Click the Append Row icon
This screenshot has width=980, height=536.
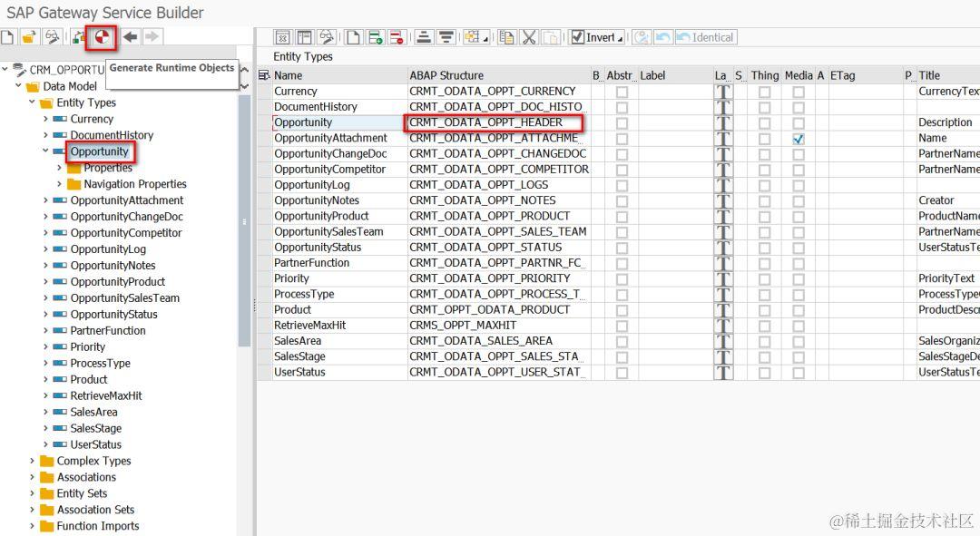375,37
